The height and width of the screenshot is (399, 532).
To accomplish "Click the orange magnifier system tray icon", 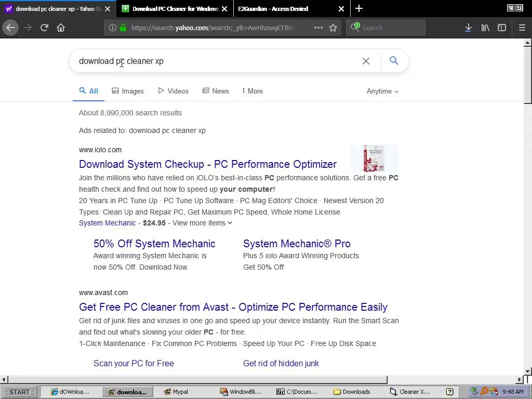I will [x=484, y=392].
